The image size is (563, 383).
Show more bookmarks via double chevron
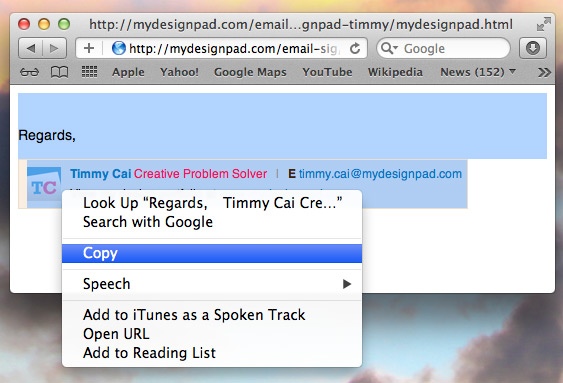[x=544, y=73]
